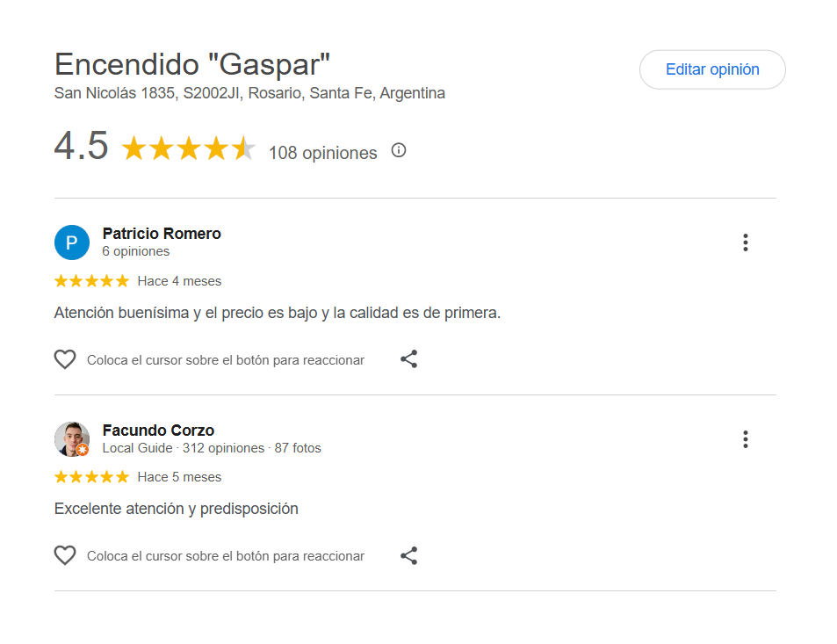Open Facundo Corzo's profile name link
Screen dimensions: 837x644
(158, 431)
